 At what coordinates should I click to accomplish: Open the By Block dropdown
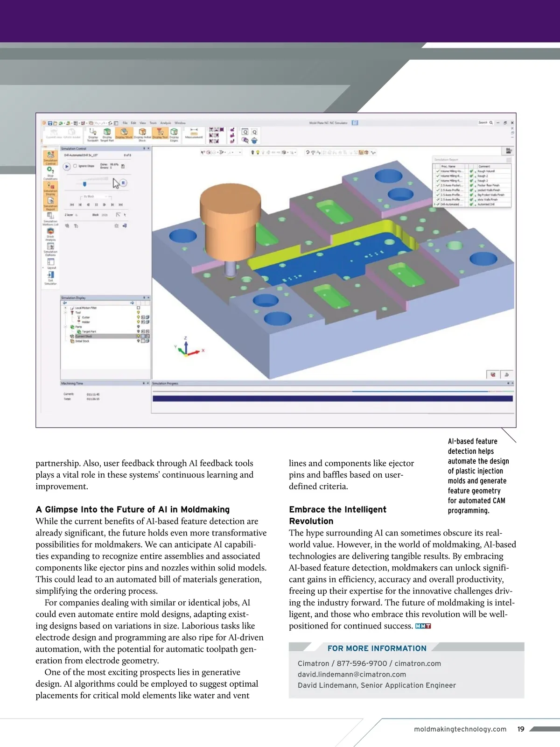click(96, 197)
